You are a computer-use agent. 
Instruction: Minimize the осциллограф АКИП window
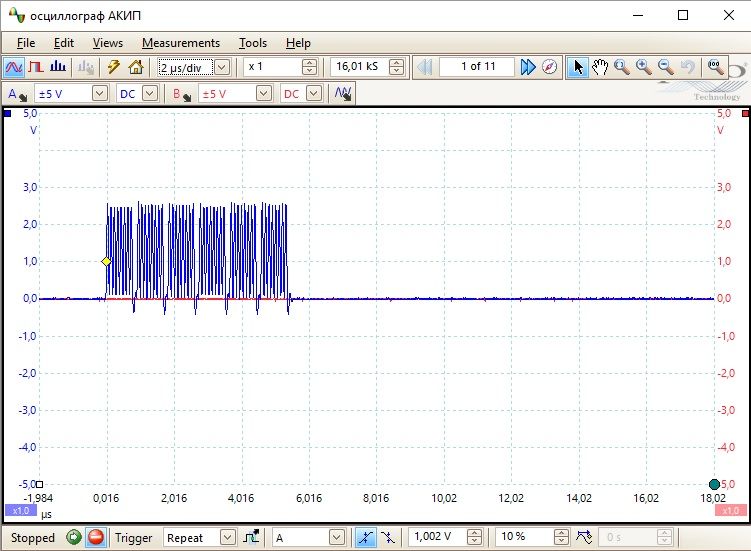tap(638, 15)
